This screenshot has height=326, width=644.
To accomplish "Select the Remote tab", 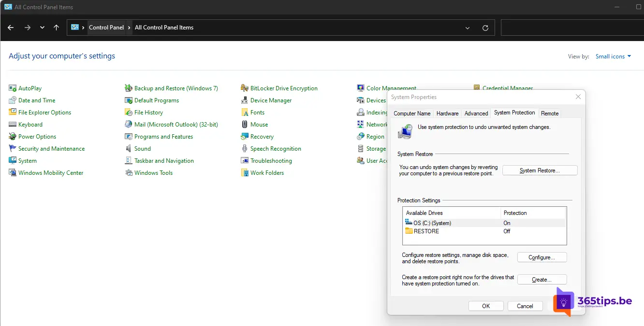I will (550, 113).
